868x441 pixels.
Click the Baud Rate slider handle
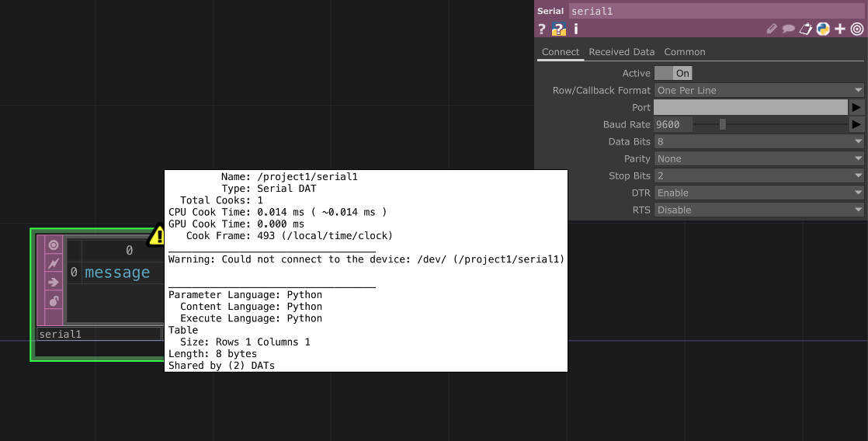coord(722,124)
